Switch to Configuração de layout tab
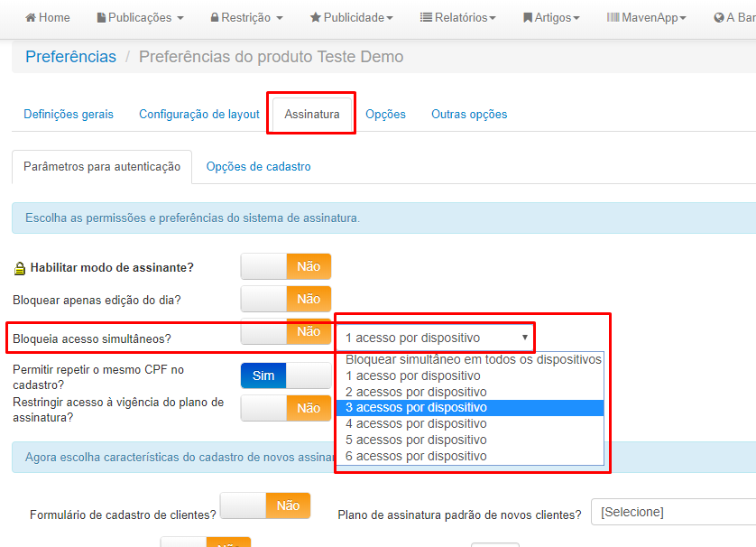Image resolution: width=756 pixels, height=547 pixels. click(x=199, y=115)
